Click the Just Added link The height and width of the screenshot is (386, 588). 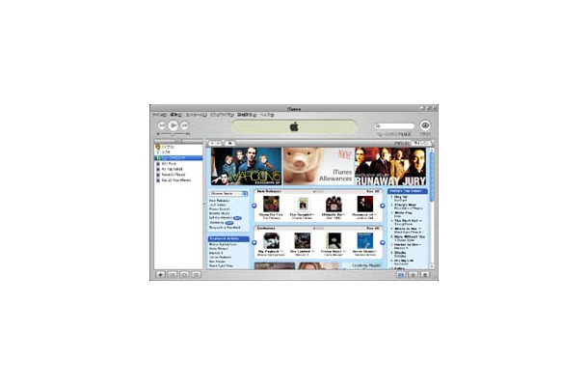pos(218,205)
